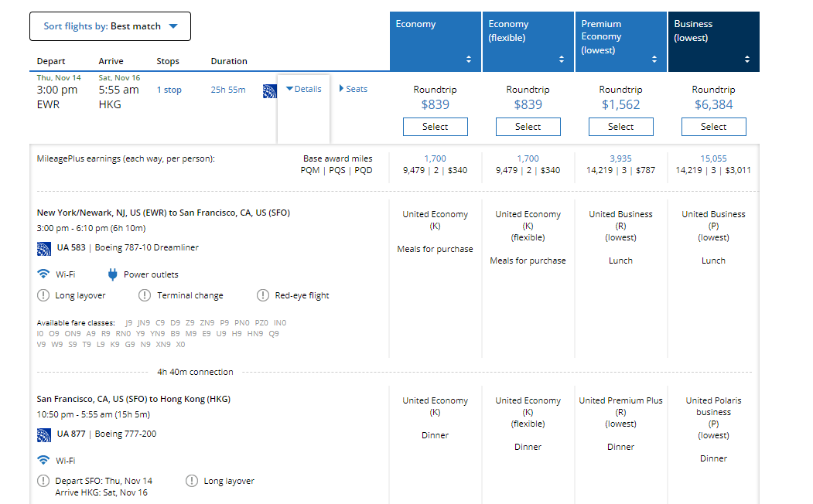Image resolution: width=813 pixels, height=504 pixels.
Task: Click the EWR to SFO segment title
Action: (x=163, y=213)
